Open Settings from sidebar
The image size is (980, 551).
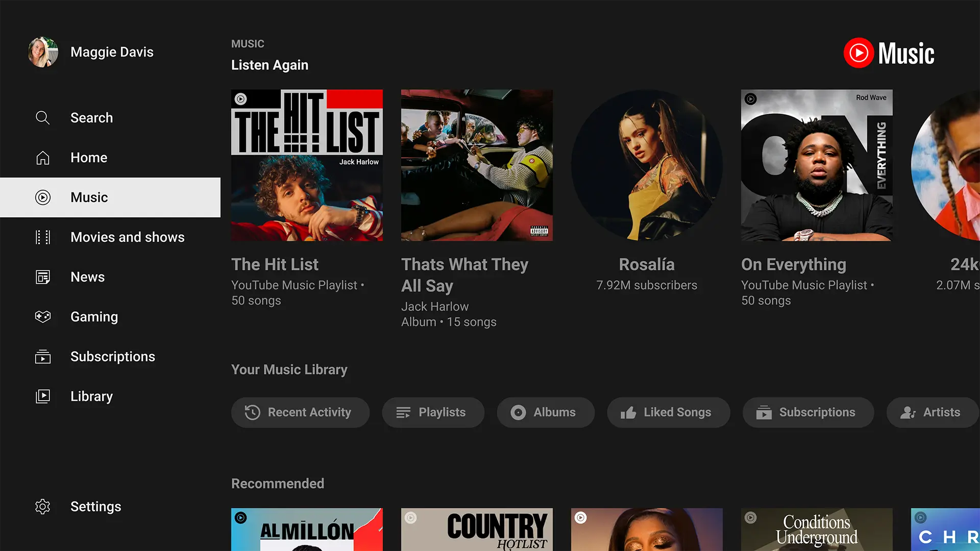click(x=95, y=507)
